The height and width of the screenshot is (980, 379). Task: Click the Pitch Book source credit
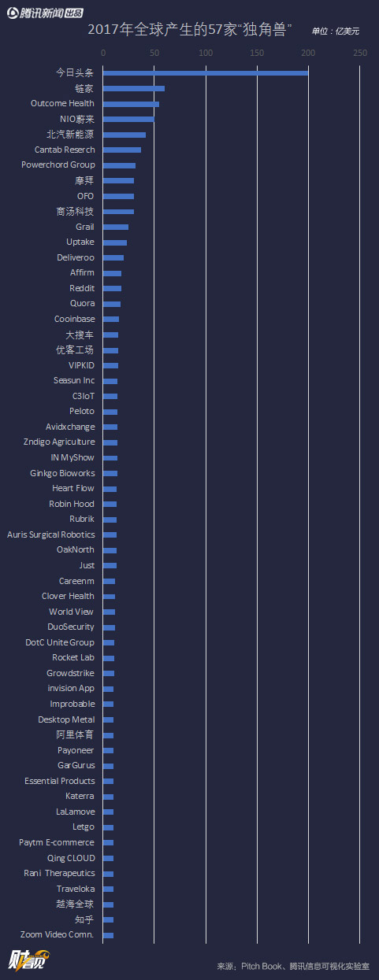(259, 966)
